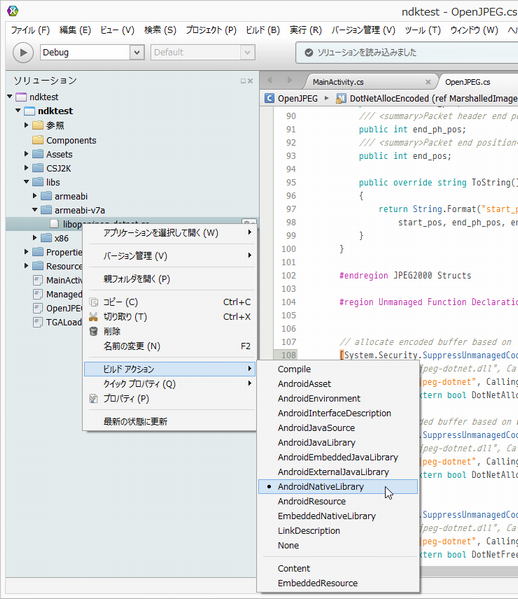Set build action to Content
This screenshot has height=599, width=518.
click(338, 568)
